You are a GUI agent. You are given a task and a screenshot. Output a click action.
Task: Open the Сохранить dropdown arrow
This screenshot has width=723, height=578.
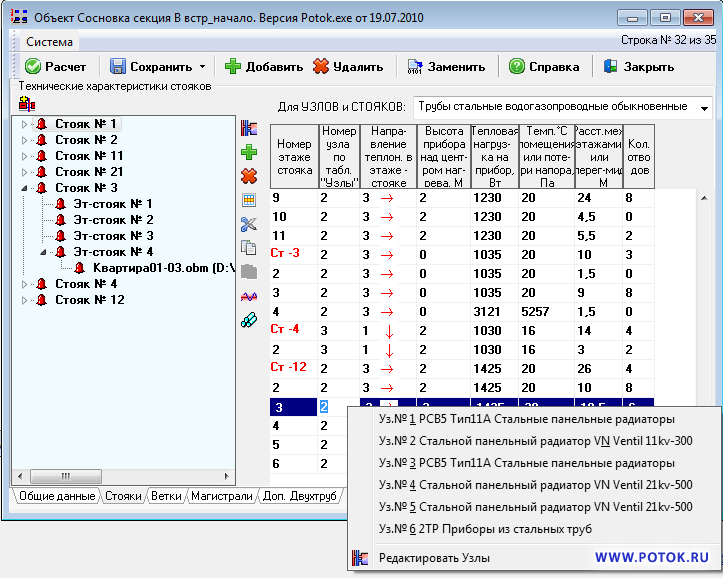[x=202, y=67]
